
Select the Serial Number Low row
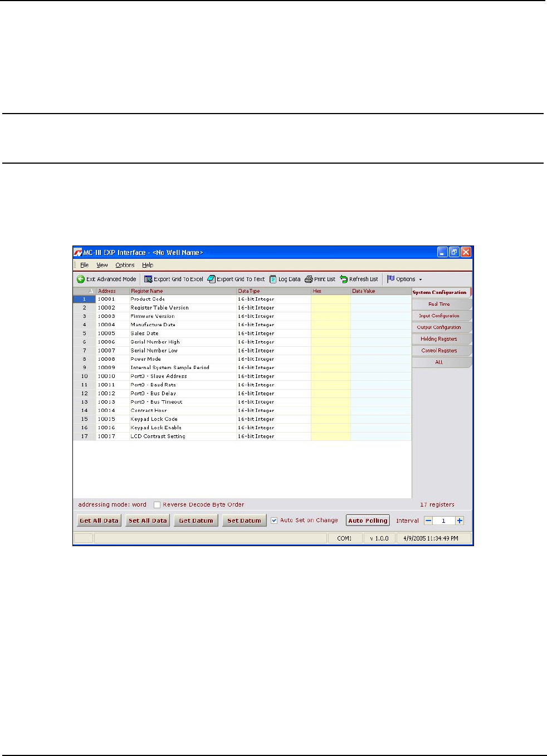click(x=242, y=351)
